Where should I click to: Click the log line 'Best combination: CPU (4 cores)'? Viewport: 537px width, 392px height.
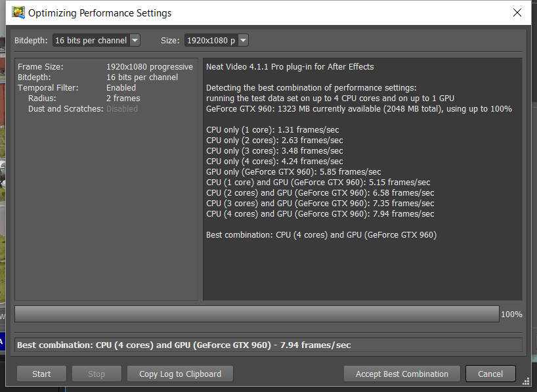321,235
